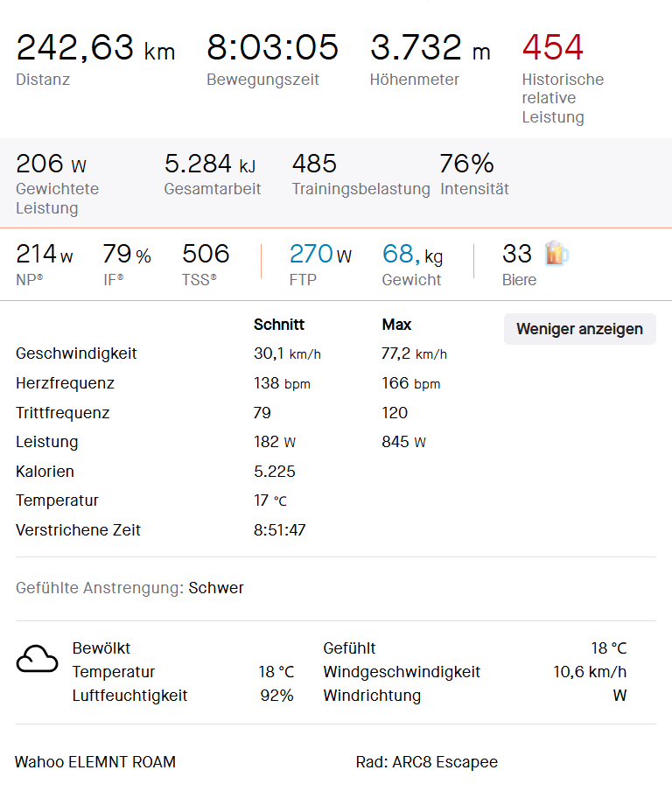Select the max cadence value 120
672x791 pixels.
click(395, 413)
